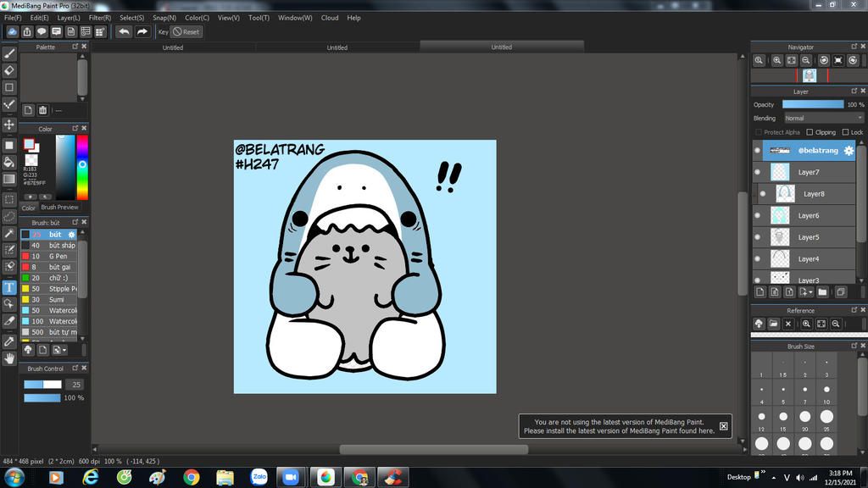This screenshot has height=488, width=868.
Task: Adjust the layer Opacity slider
Action: [x=813, y=104]
